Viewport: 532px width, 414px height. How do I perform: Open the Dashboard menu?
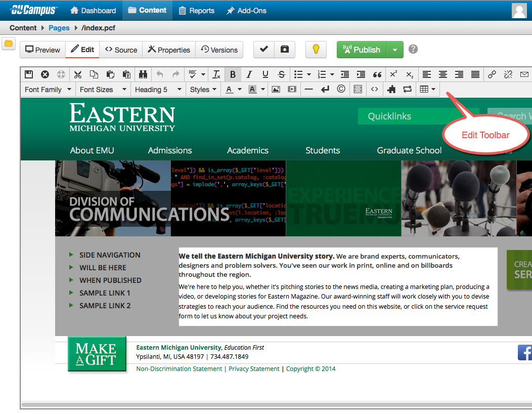point(93,11)
